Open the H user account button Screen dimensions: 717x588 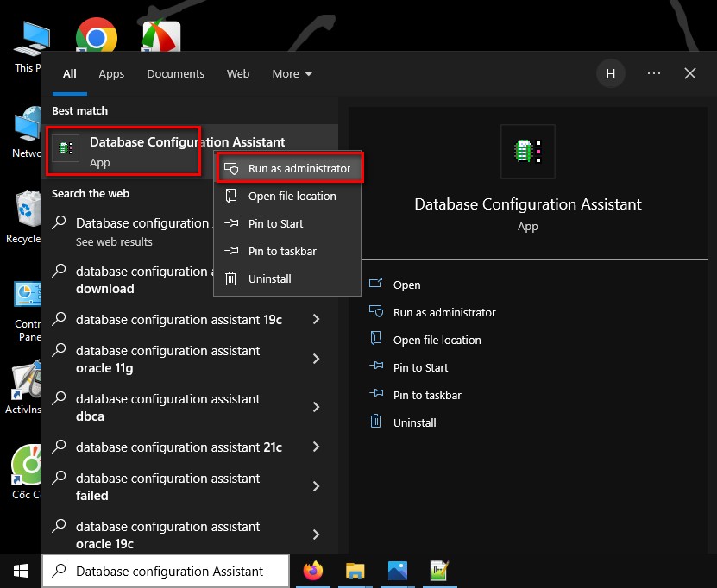(x=611, y=73)
